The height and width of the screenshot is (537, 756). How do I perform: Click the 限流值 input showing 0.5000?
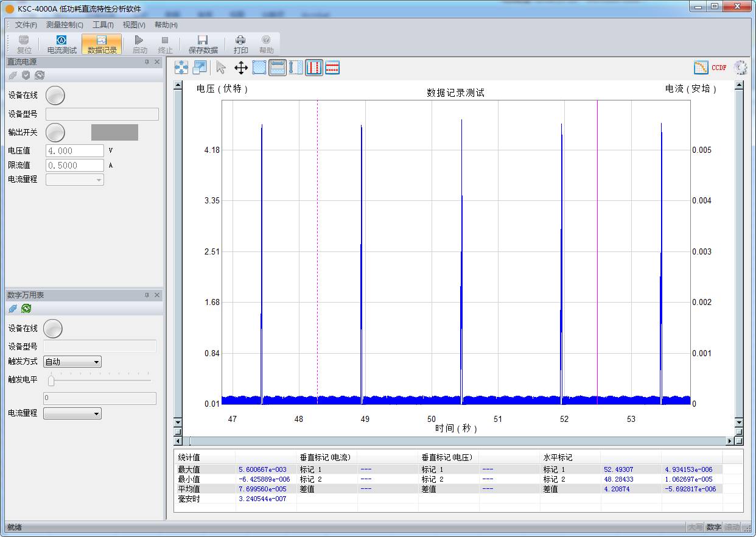pyautogui.click(x=75, y=165)
